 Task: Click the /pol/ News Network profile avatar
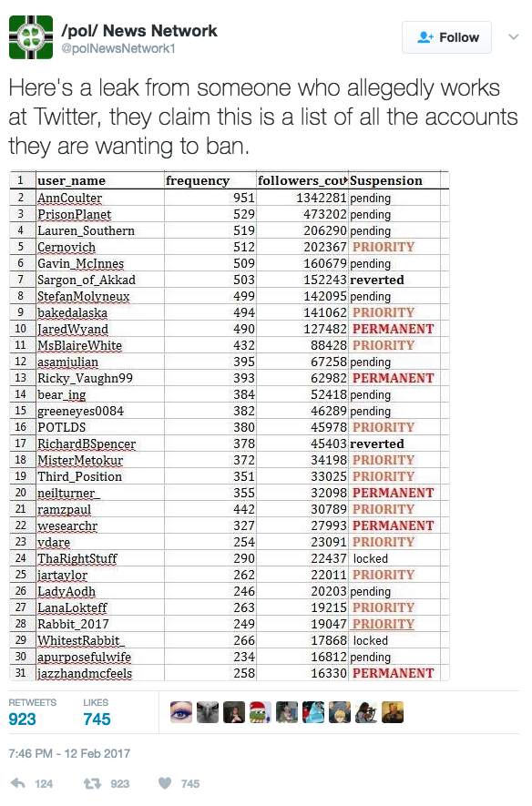click(x=31, y=37)
